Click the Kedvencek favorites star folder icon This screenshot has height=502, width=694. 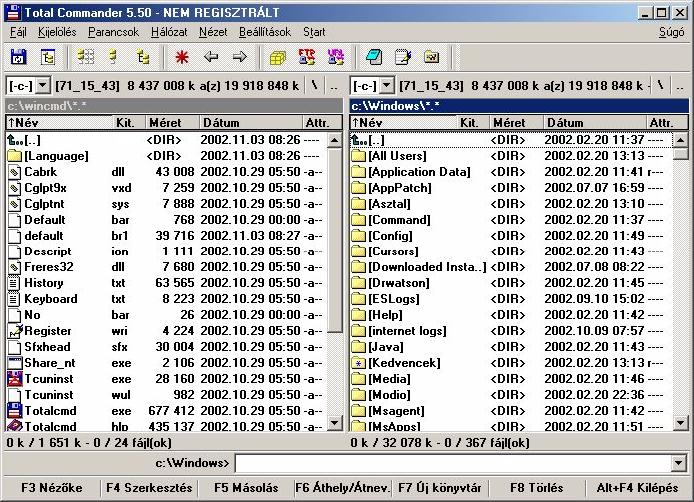click(x=358, y=363)
